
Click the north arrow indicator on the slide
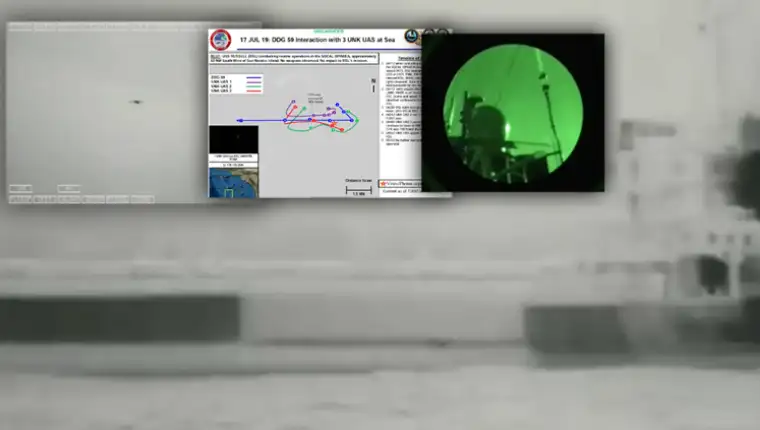tap(373, 85)
